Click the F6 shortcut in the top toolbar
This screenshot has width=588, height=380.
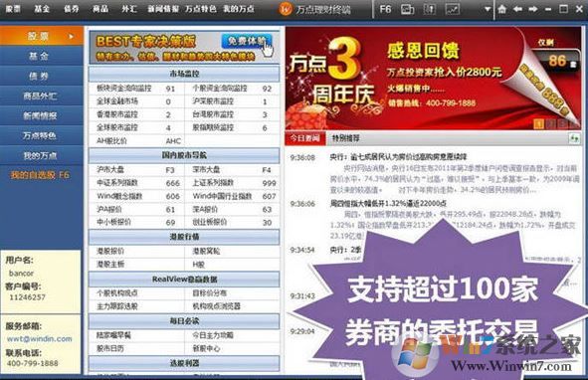[385, 9]
